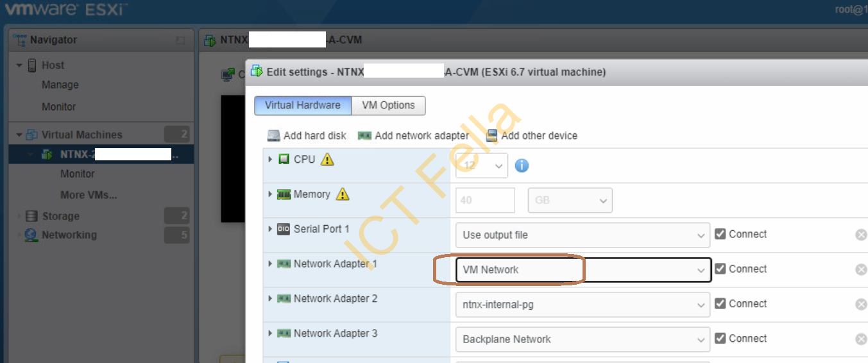
Task: Click the Add hard disk icon
Action: tap(274, 135)
